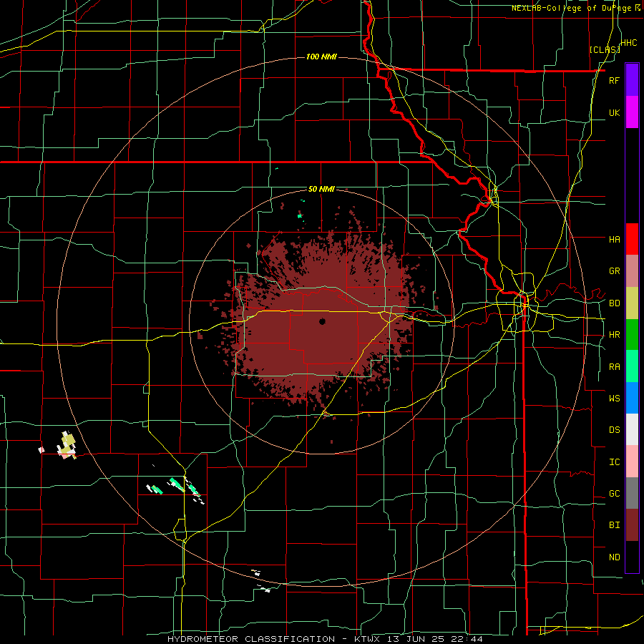Click the "HA" legend label text
Image resolution: width=644 pixels, height=644 pixels.
coord(614,239)
